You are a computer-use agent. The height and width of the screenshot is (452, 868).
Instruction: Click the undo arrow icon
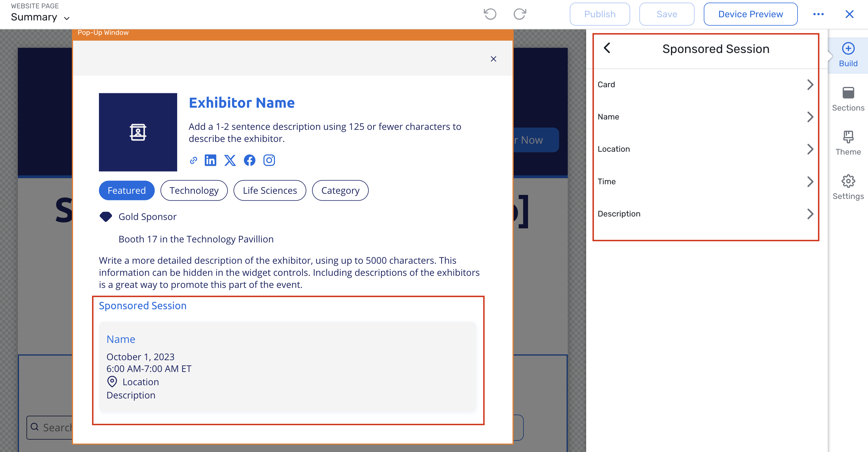pos(490,14)
